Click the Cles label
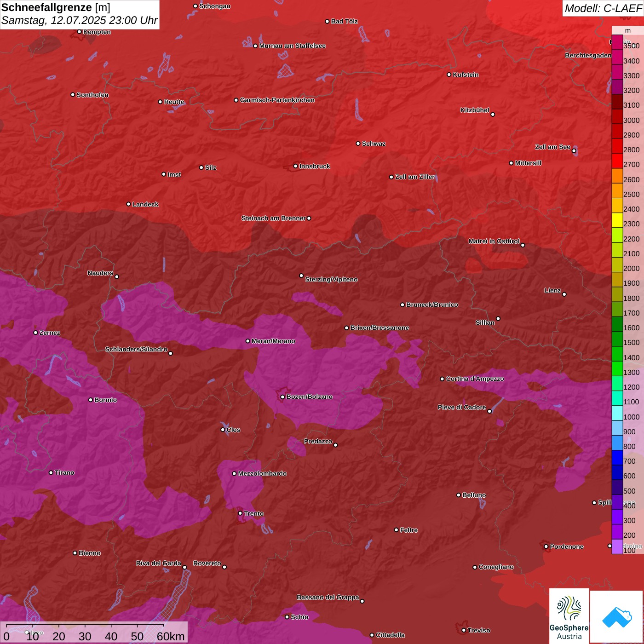The image size is (644, 644). 233,430
